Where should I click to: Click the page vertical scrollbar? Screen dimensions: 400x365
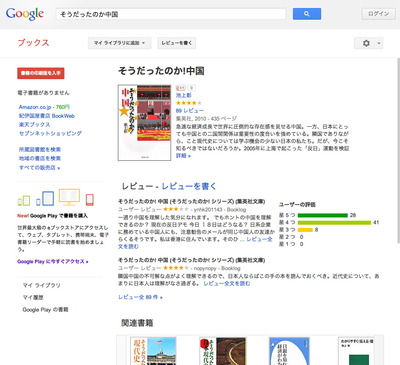pos(398,150)
